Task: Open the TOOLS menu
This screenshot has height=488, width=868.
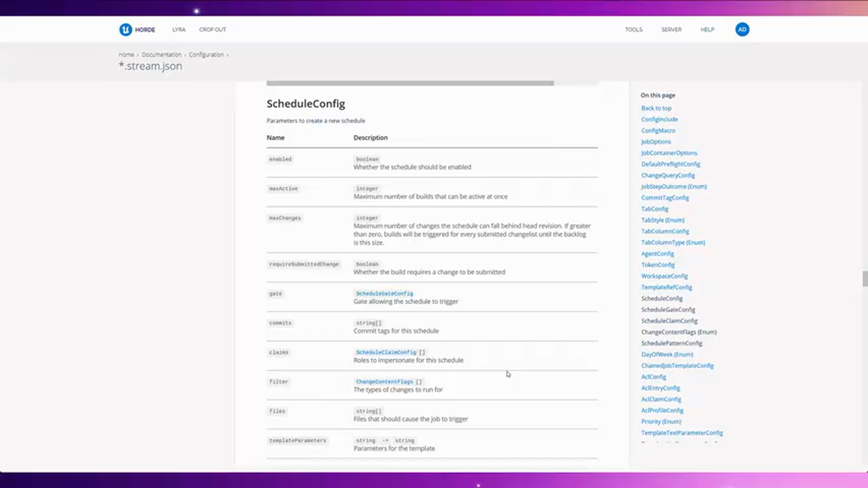Action: tap(633, 29)
